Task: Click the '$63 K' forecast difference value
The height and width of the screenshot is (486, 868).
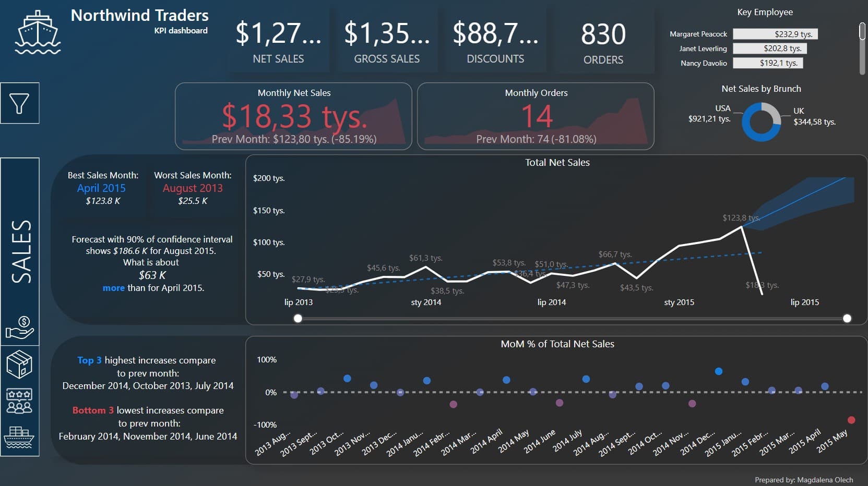Action: point(152,275)
